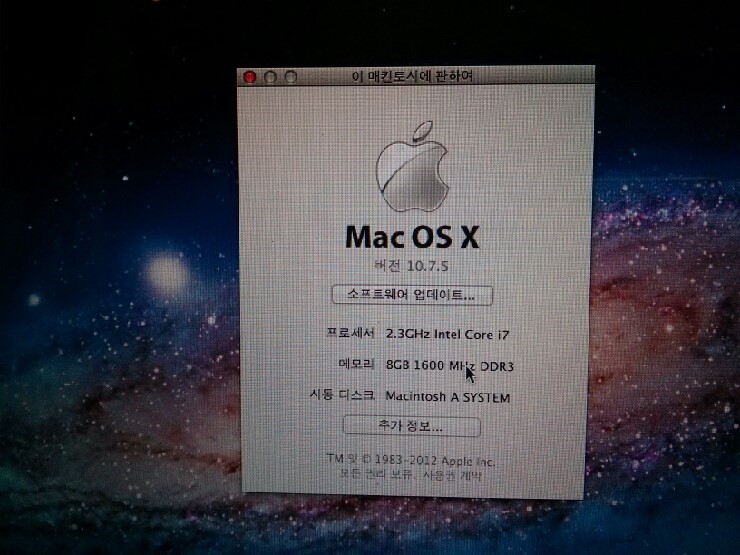This screenshot has height=555, width=740.
Task: Close the About This Mac window
Action: tap(250, 77)
